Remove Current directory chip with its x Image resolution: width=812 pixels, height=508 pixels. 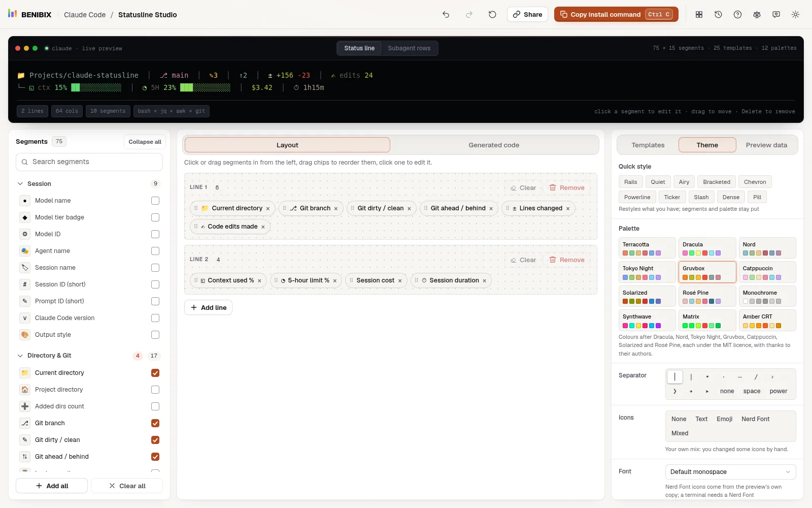point(268,209)
